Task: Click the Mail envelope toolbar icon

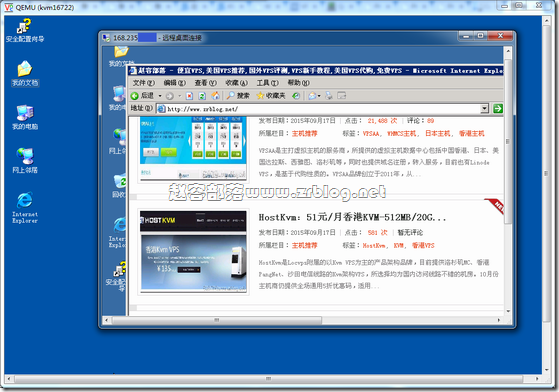Action: (x=312, y=96)
